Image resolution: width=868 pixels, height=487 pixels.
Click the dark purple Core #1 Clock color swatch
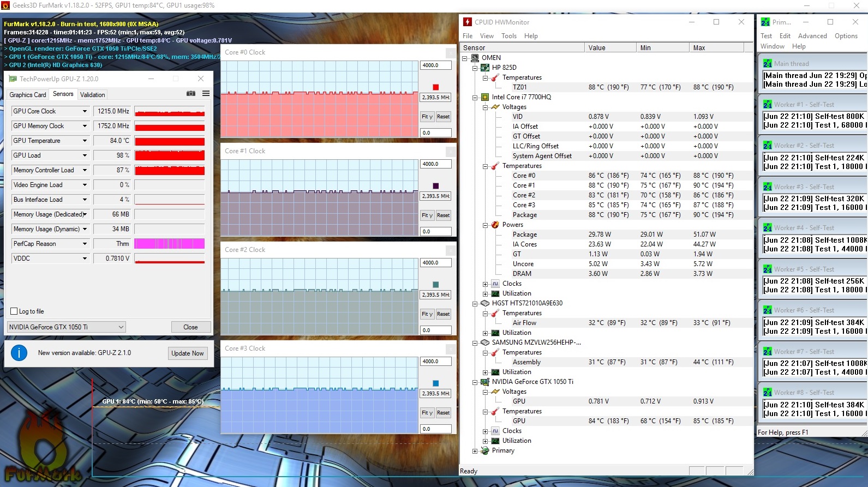point(435,186)
